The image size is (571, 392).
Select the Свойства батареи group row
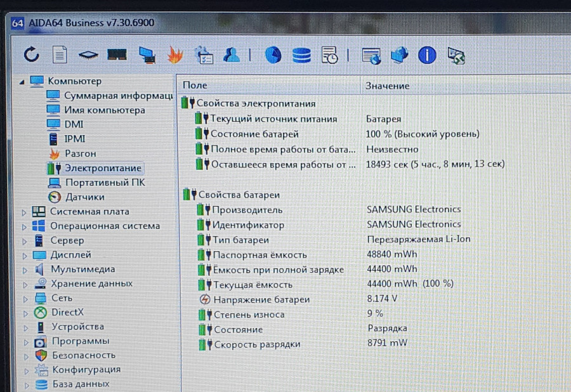point(231,195)
